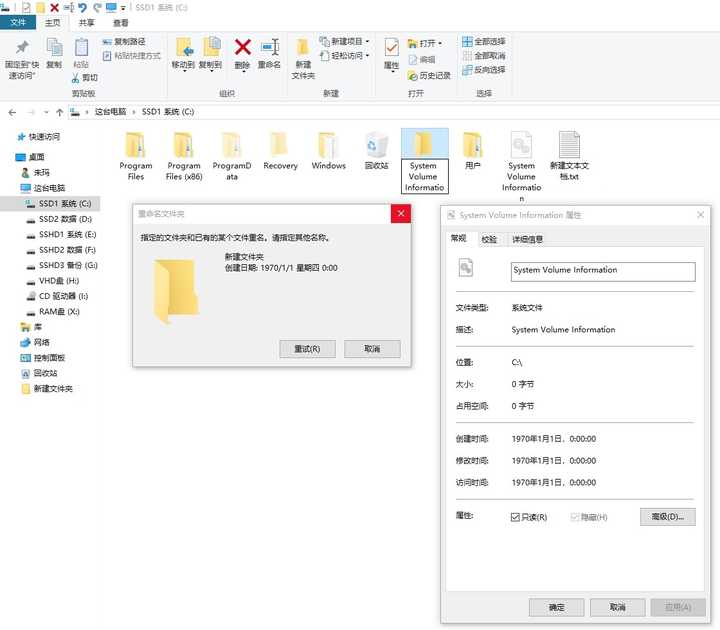Click Select none (全部取消) in ribbon
The width and height of the screenshot is (720, 630).
pos(484,56)
